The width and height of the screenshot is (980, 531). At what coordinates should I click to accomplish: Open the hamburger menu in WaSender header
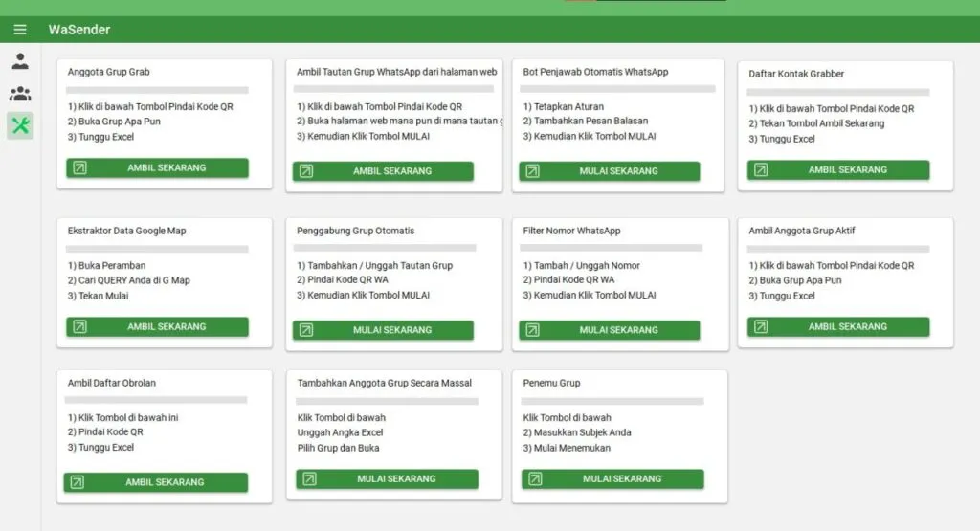point(20,30)
